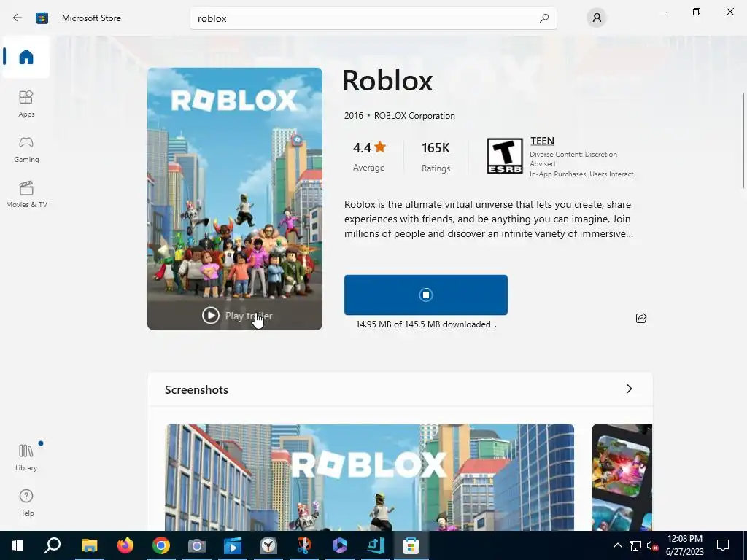
Task: Open the first Roblox city screenshot
Action: 370,477
